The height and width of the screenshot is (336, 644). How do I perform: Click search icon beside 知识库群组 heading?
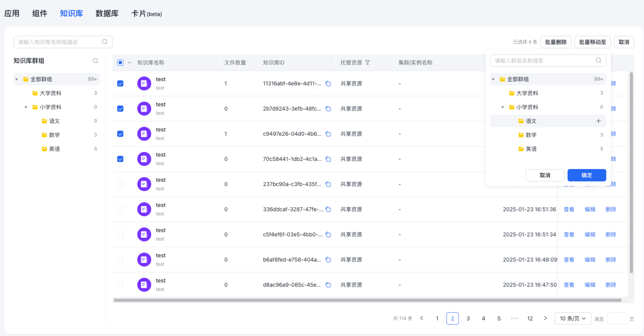(96, 61)
